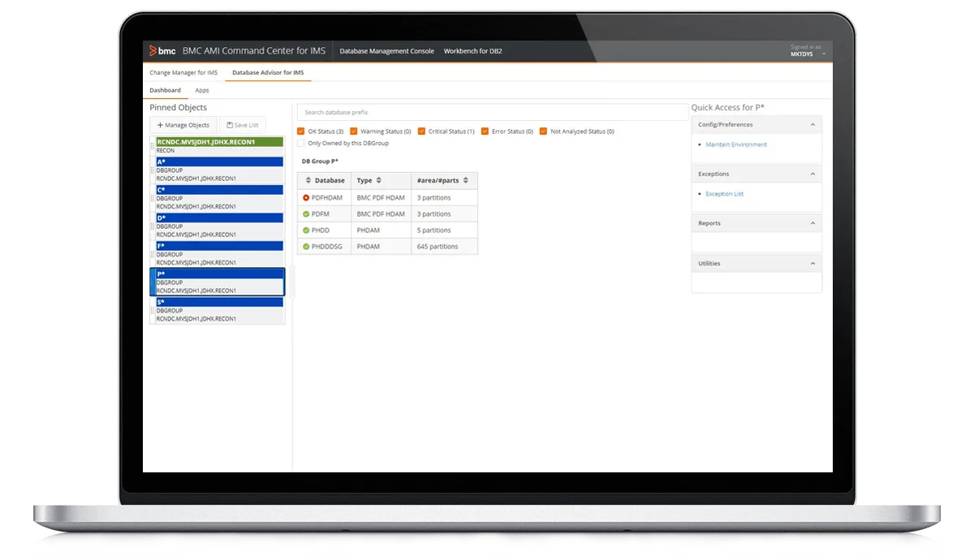Click the critical status icon beside PDFHDAM
974x560 pixels.
tap(306, 197)
